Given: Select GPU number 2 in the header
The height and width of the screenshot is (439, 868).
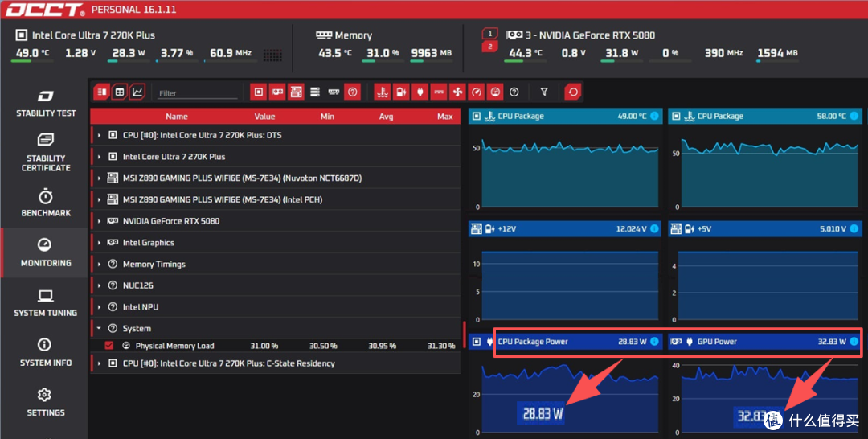Looking at the screenshot, I should pyautogui.click(x=490, y=47).
